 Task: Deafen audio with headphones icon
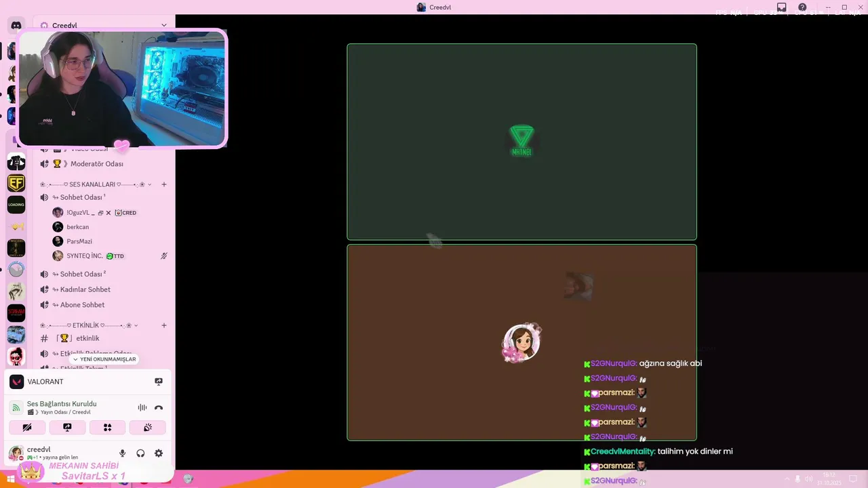[x=140, y=453]
